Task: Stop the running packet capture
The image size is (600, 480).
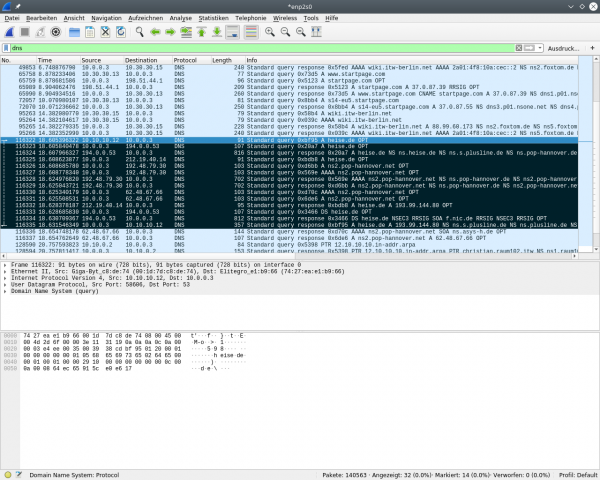Action: click(x=25, y=31)
